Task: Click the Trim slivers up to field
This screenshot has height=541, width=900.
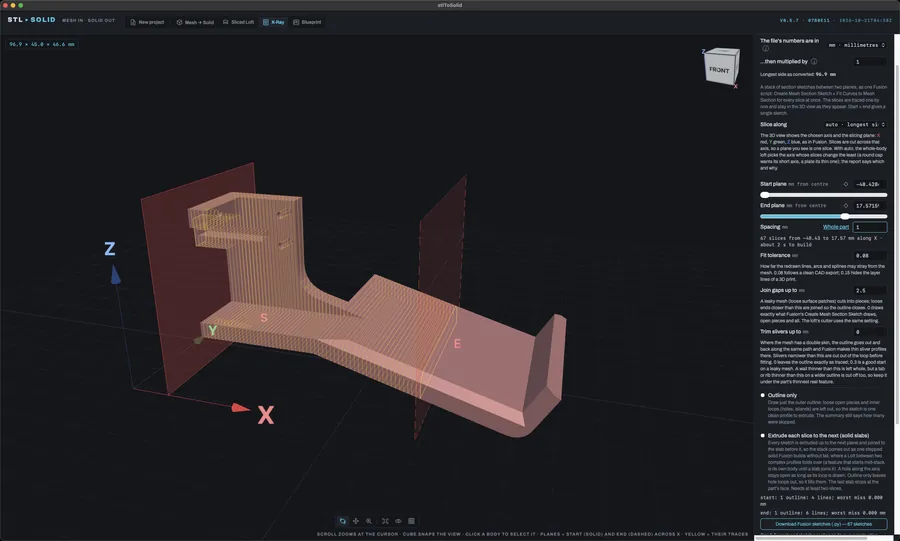Action: (870, 332)
